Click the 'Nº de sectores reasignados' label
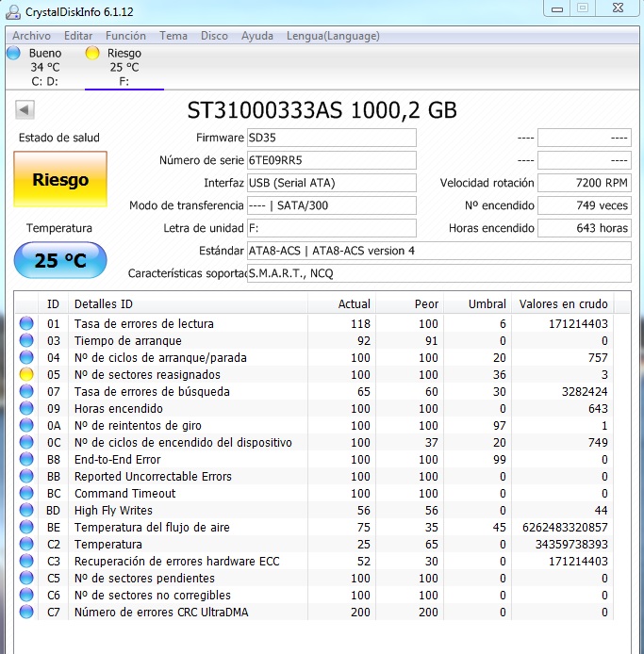 coord(147,374)
